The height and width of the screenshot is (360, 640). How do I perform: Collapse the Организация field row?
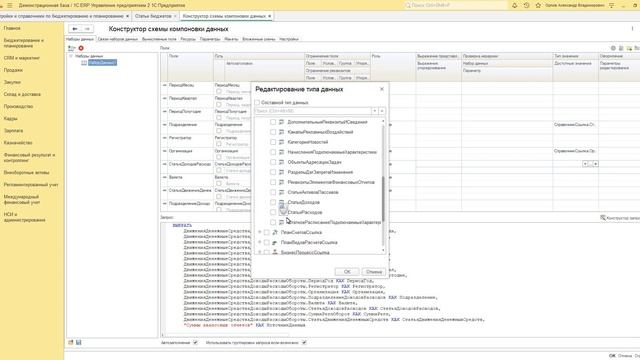click(x=164, y=151)
